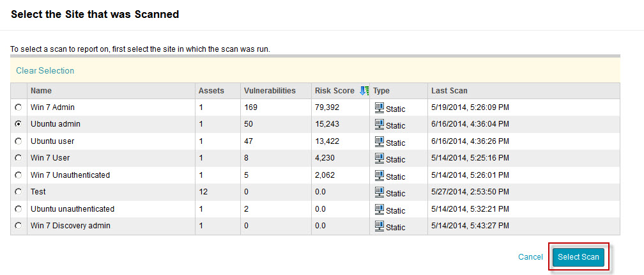Sort by the Last Scan column header
The height and width of the screenshot is (275, 644).
[449, 91]
